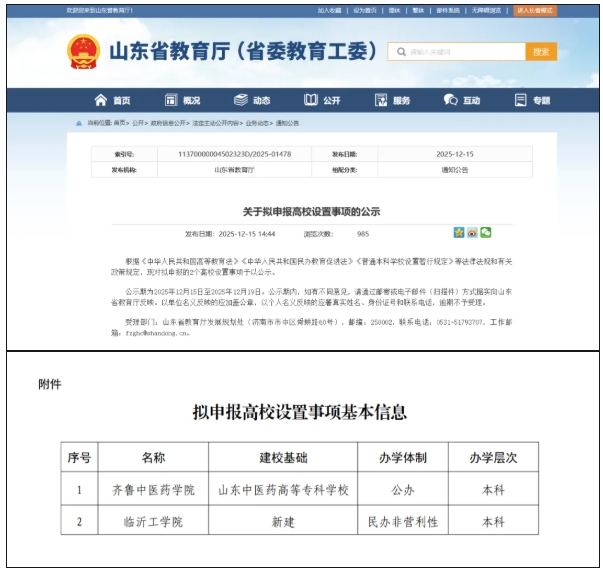This screenshot has height=573, width=603.
Task: Open the 无障碍浏览 accessibility link
Action: point(486,10)
